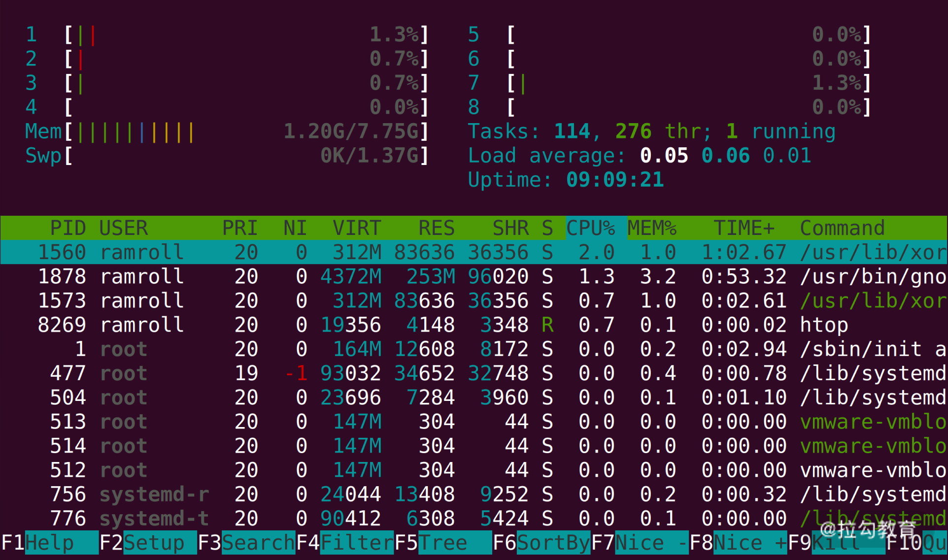
Task: Sort by CPU% column header
Action: pos(590,228)
